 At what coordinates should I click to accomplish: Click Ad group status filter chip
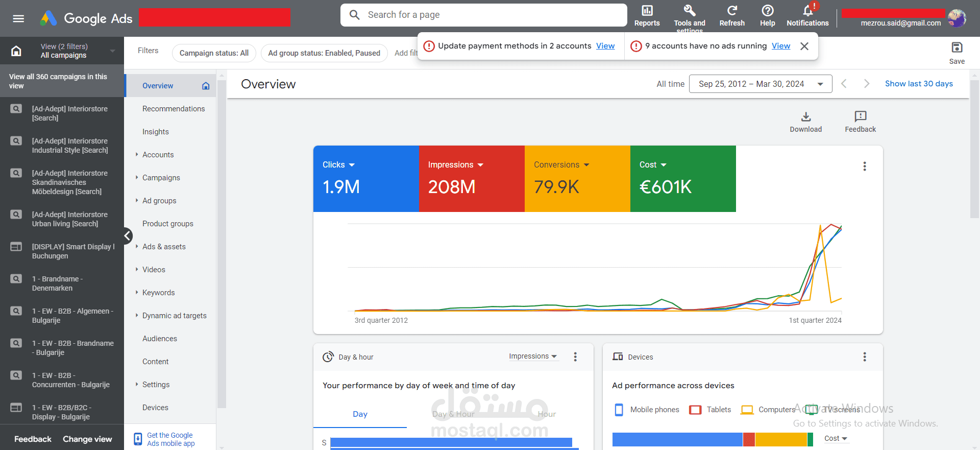pyautogui.click(x=324, y=53)
